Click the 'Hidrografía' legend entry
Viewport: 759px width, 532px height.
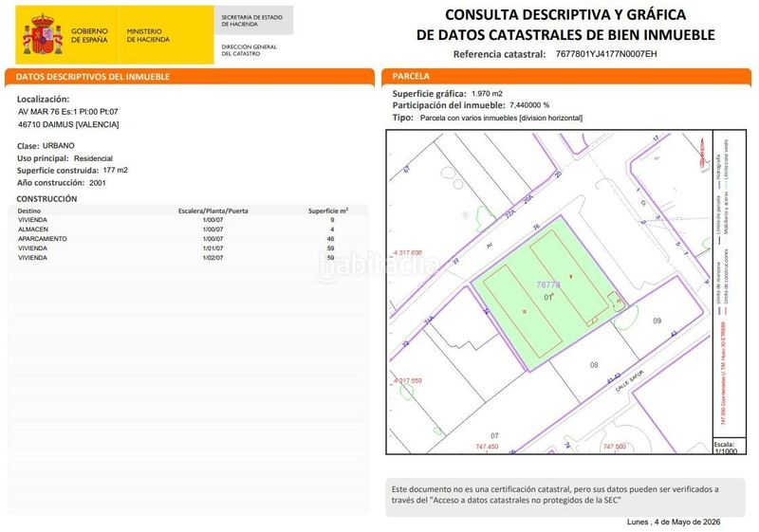coord(719,171)
